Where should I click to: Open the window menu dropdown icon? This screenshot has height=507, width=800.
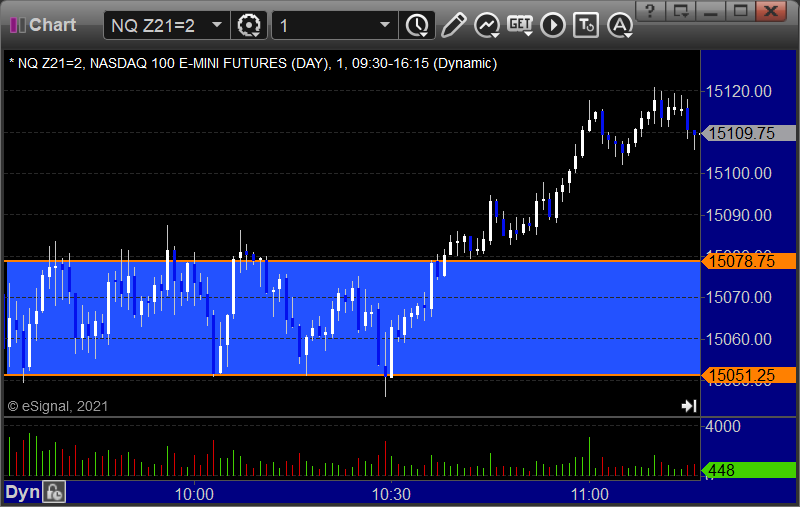[681, 10]
